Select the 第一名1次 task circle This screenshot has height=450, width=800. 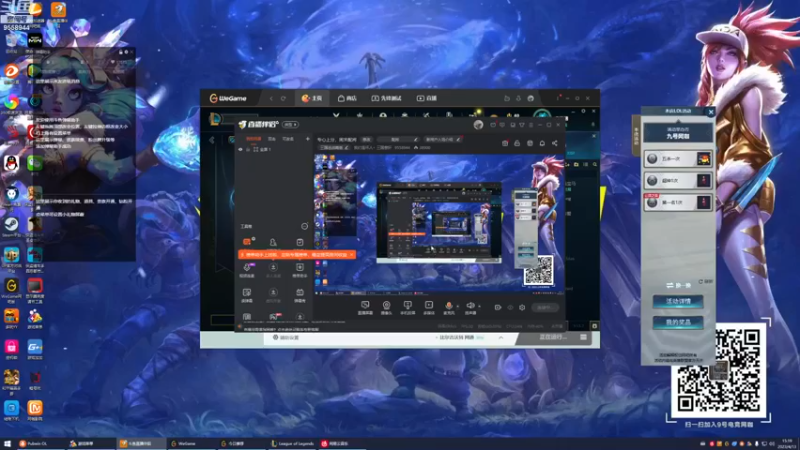point(652,203)
